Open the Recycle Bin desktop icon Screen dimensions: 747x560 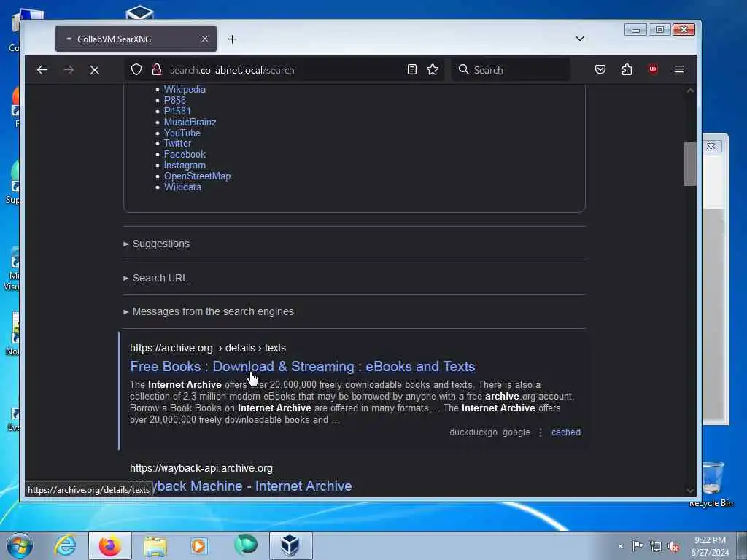pos(712,484)
